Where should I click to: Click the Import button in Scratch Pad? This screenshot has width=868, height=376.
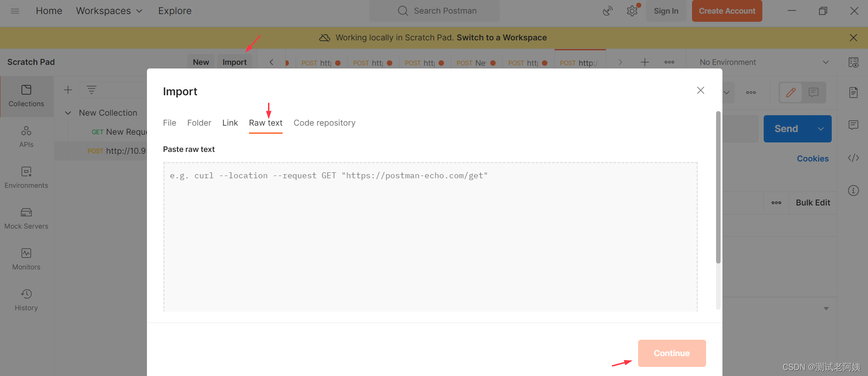(234, 62)
